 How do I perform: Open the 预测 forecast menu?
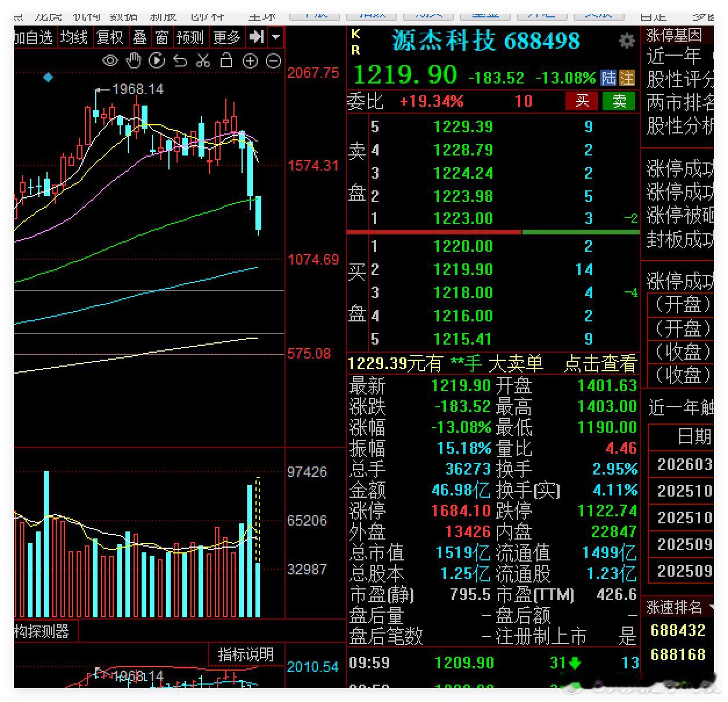(190, 38)
